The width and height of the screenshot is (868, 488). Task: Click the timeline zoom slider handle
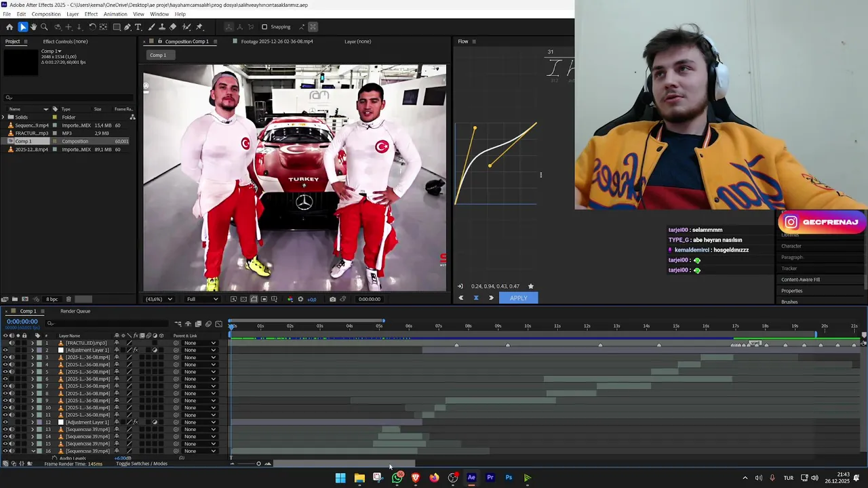click(x=258, y=464)
